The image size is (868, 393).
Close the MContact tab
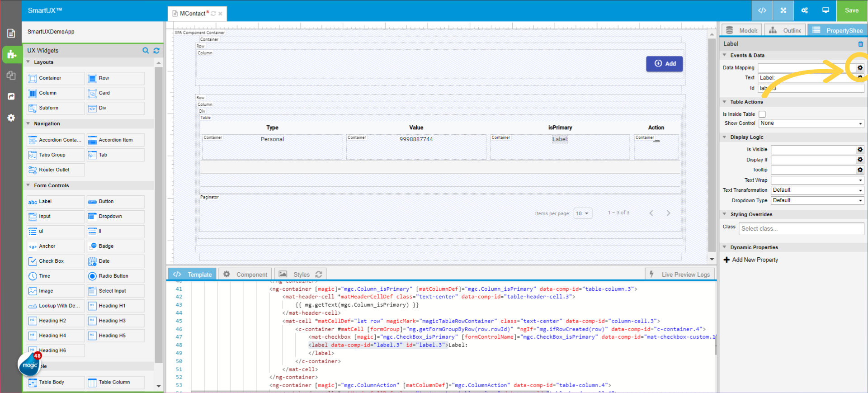tap(220, 14)
